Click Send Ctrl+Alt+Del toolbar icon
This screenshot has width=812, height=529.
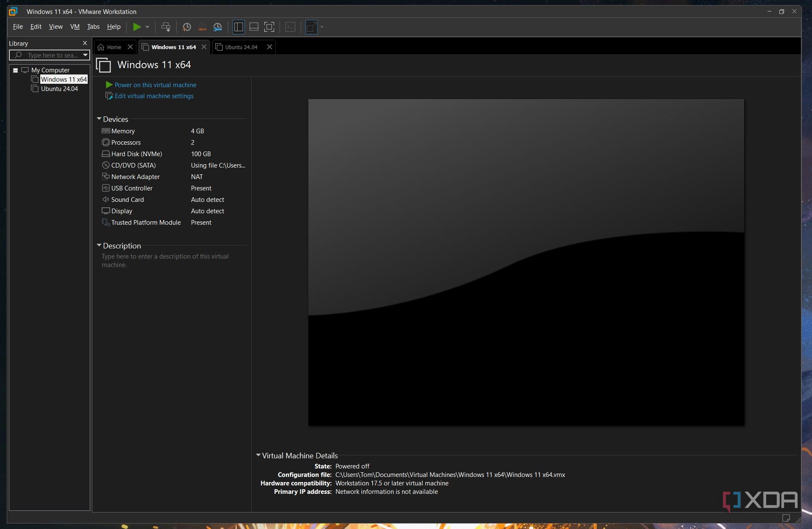click(166, 27)
